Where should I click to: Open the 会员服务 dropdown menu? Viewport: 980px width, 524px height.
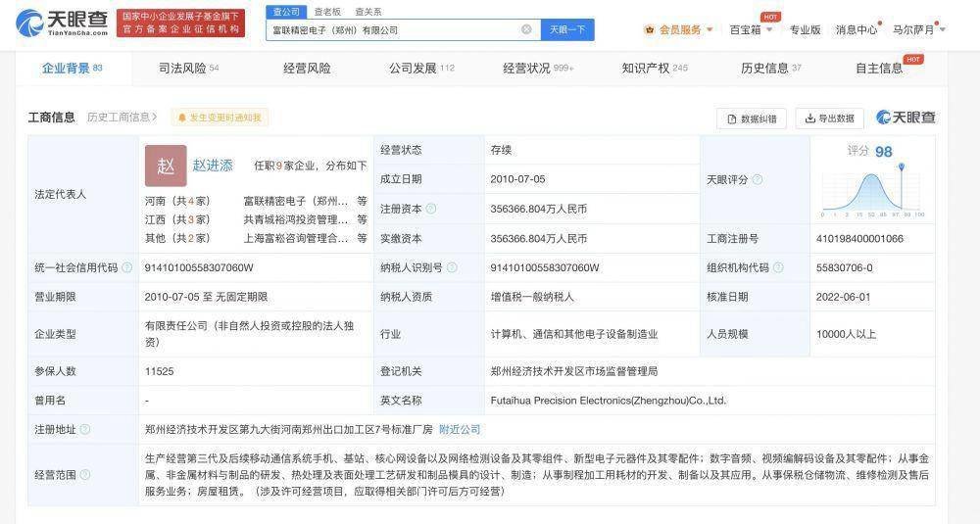click(x=686, y=29)
